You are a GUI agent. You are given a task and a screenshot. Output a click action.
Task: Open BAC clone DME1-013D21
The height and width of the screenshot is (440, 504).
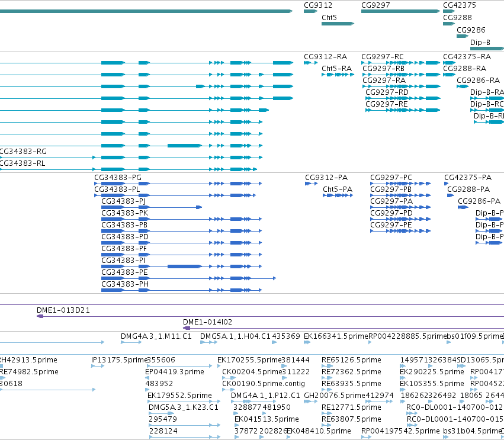[63, 310]
